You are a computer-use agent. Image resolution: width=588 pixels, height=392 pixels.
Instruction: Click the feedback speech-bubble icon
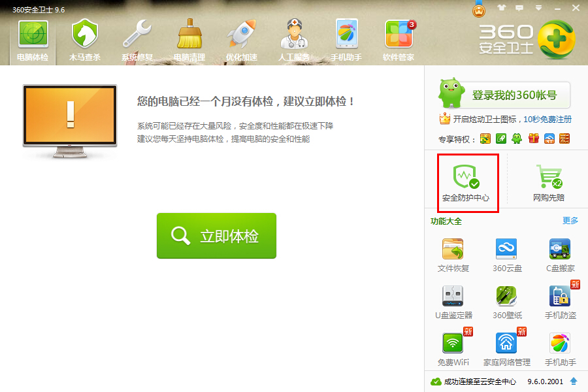point(519,8)
